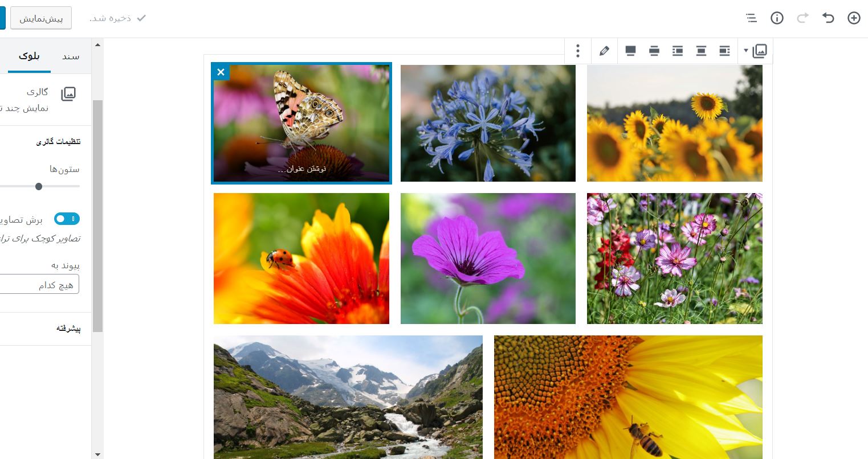Select the sunflower field image

tap(675, 123)
